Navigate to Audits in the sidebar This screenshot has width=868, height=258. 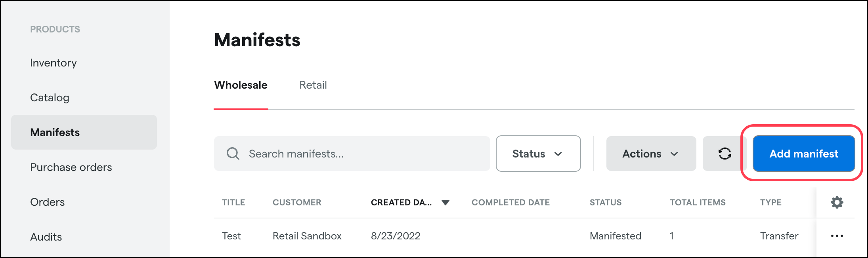click(x=46, y=236)
